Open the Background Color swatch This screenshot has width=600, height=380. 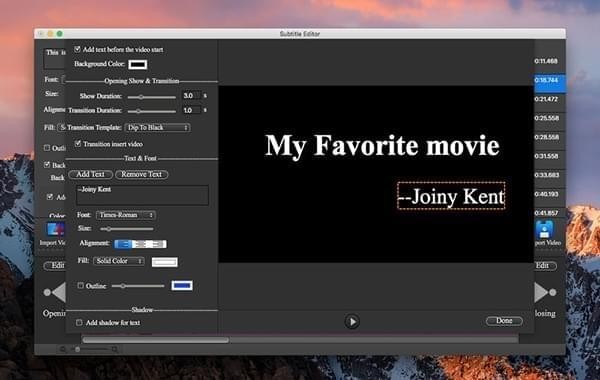pos(138,64)
